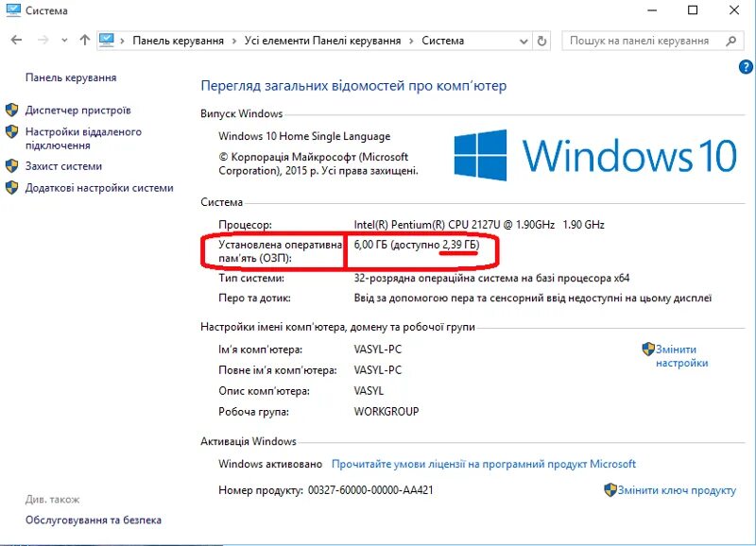
Task: Maximize the Система window
Action: 693,10
